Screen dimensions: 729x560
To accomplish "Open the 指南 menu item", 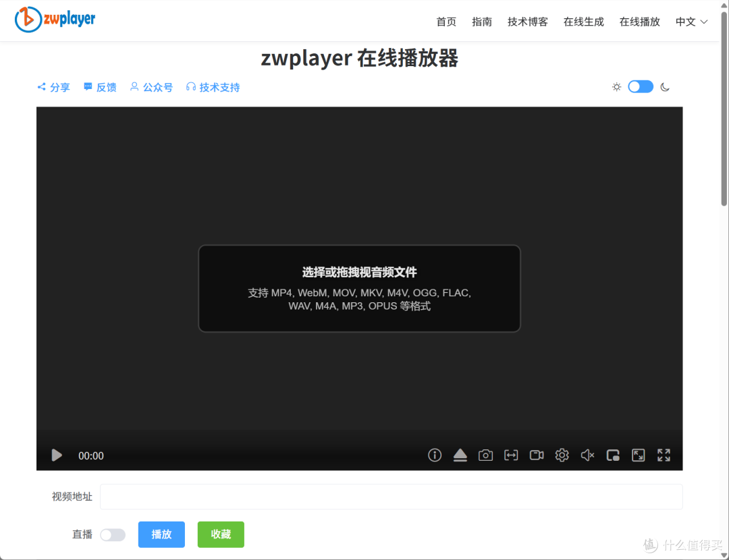I will pyautogui.click(x=482, y=22).
